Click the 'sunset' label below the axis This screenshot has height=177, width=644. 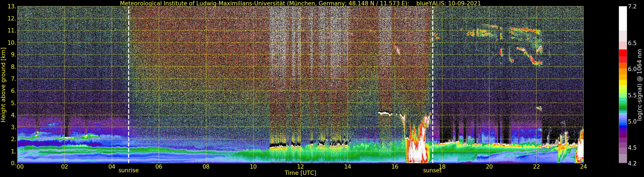pos(432,170)
